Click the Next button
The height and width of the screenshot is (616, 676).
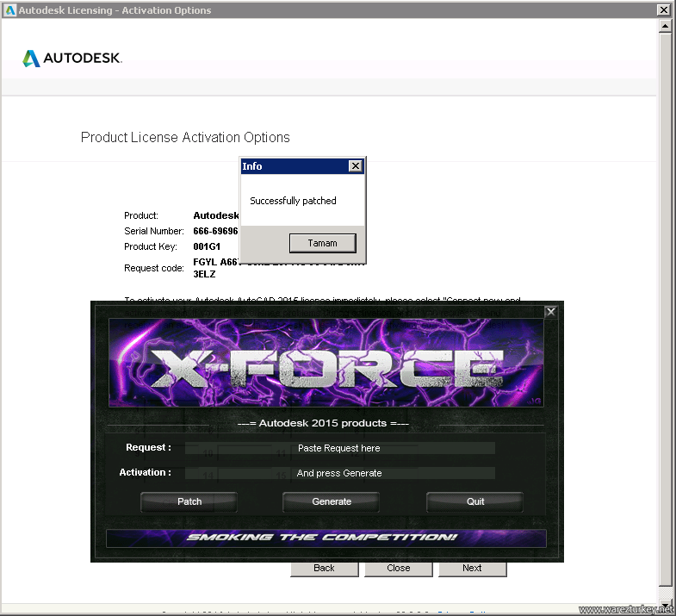tap(472, 569)
